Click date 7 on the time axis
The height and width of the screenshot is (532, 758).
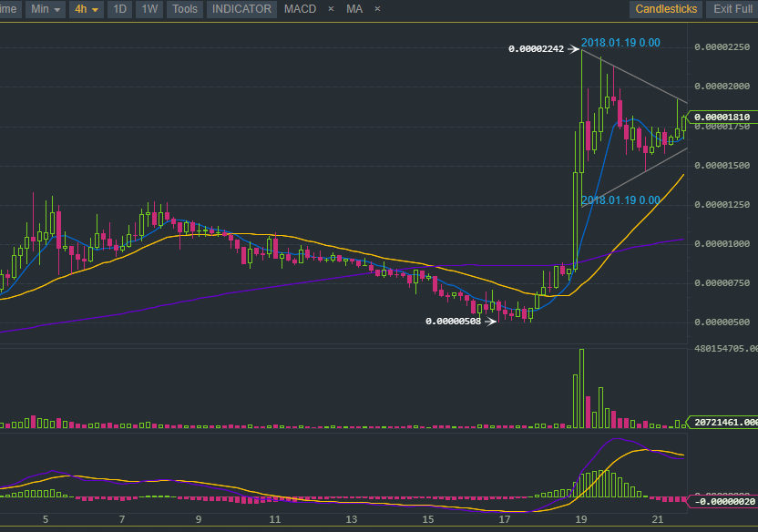[x=122, y=519]
